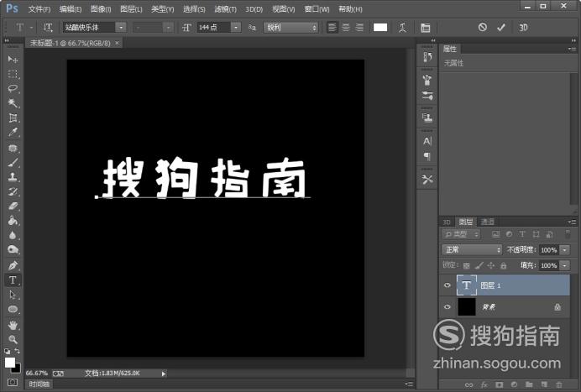Image resolution: width=581 pixels, height=392 pixels.
Task: Select the Dodge tool
Action: pyautogui.click(x=13, y=250)
